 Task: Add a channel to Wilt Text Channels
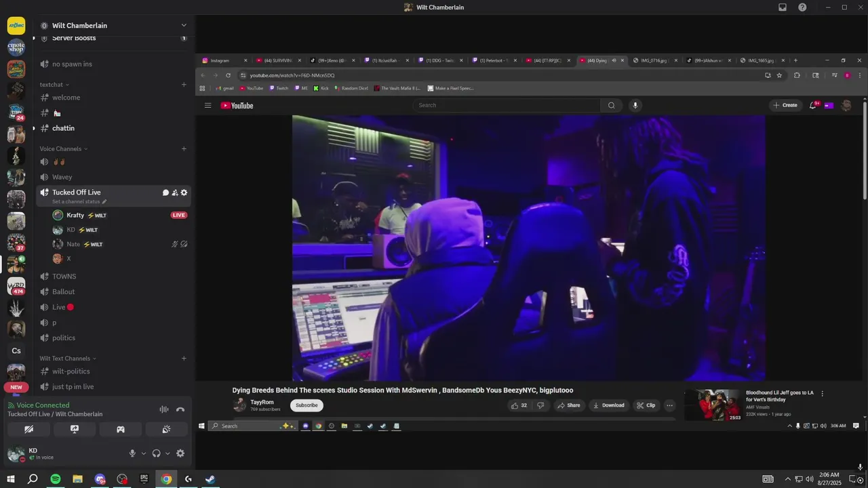tap(184, 358)
